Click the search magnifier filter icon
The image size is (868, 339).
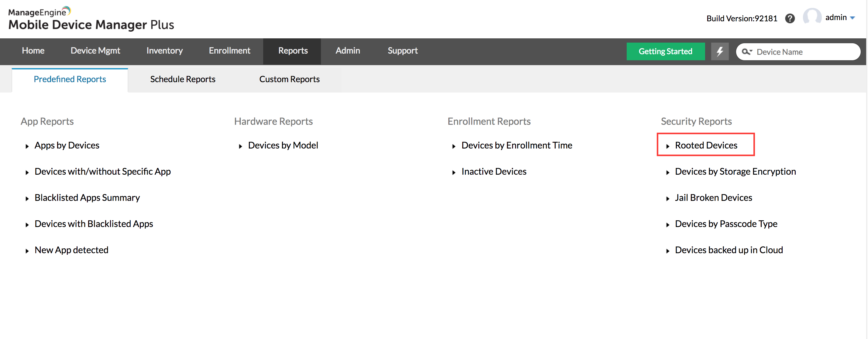[x=747, y=52]
